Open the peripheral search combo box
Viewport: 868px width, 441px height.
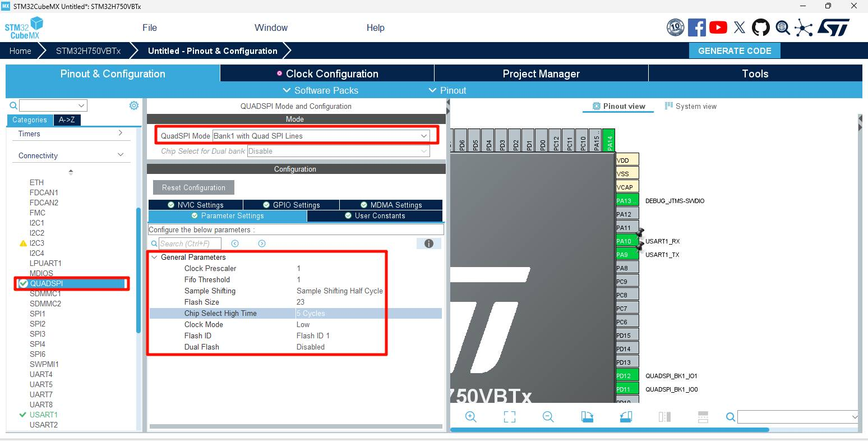[x=53, y=105]
